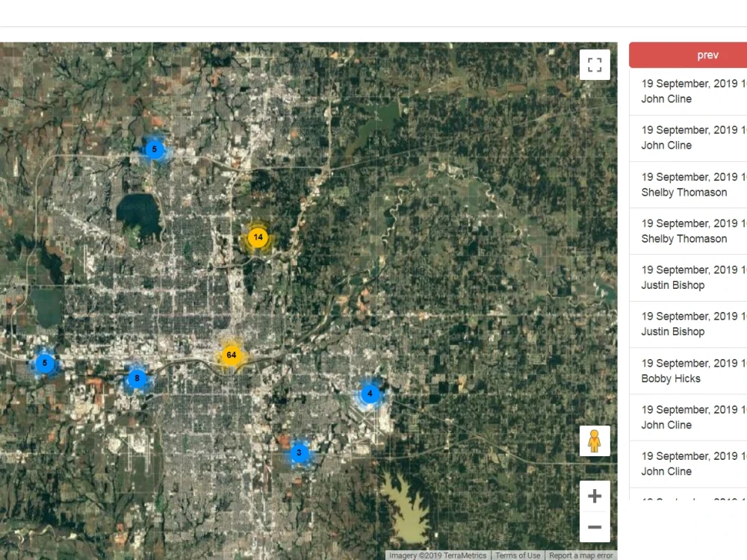Select the first John Cline list entry
The image size is (747, 560).
[x=687, y=91]
